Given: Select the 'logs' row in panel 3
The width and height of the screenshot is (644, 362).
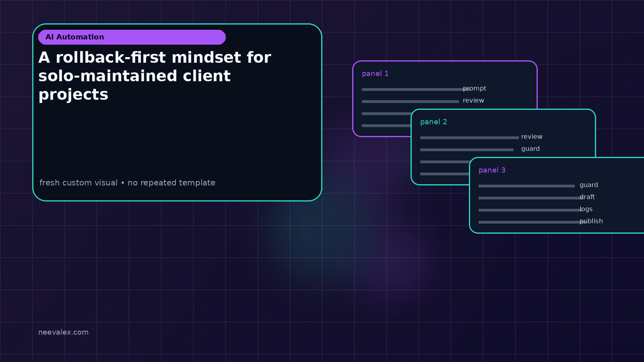Looking at the screenshot, I should pos(535,210).
